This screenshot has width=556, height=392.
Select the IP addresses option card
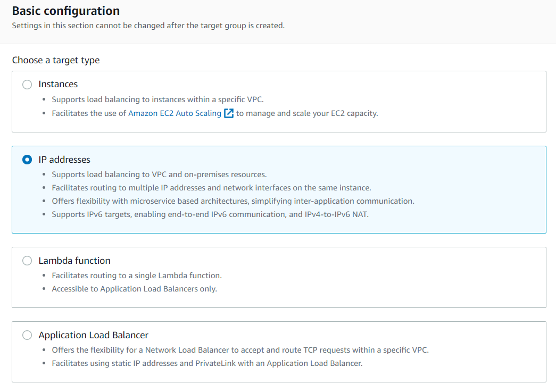(x=278, y=189)
